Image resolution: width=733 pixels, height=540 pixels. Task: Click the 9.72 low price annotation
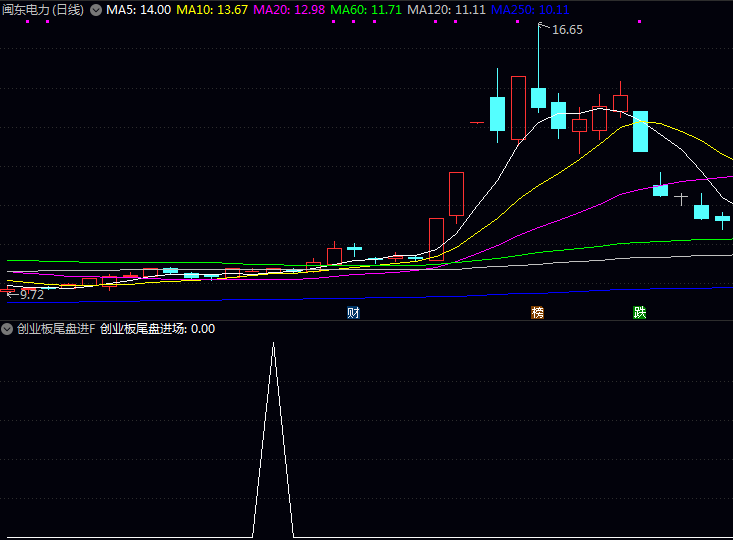point(31,294)
